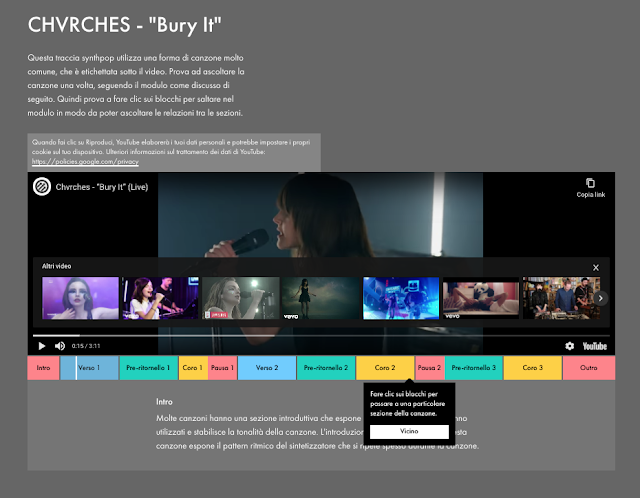Close the Altri video panel
640x498 pixels.
coord(596,268)
